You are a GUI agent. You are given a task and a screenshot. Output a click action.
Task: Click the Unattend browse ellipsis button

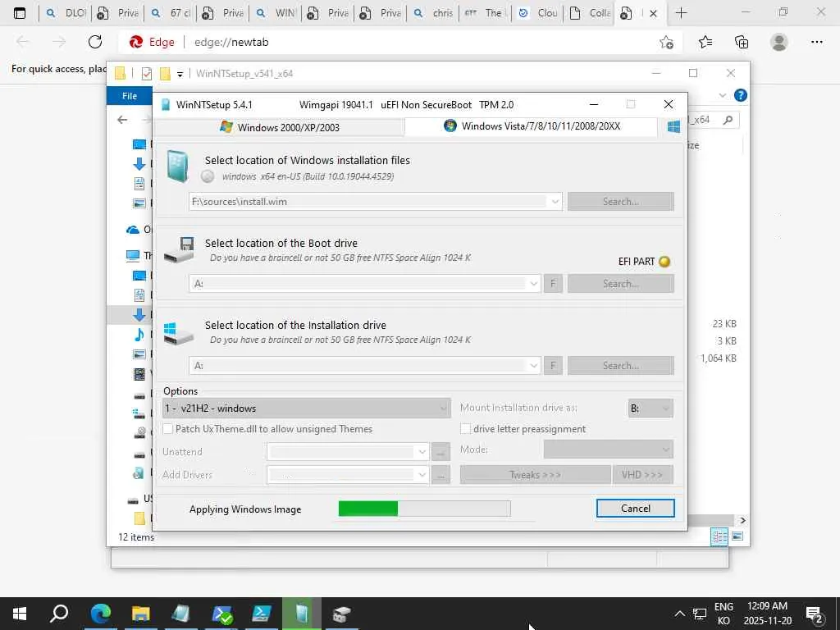tap(441, 452)
